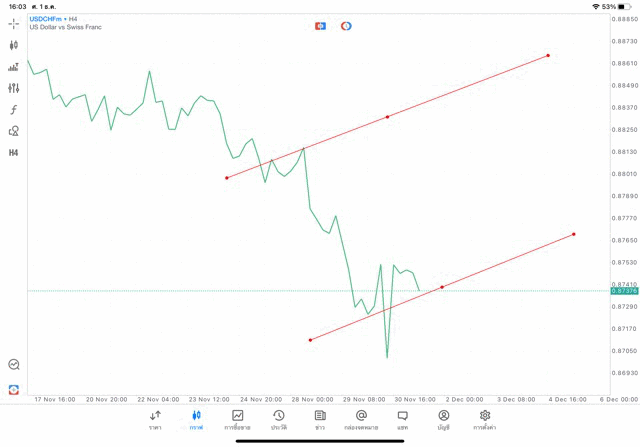This screenshot has height=447, width=640.
Task: Open the แชท (Chat) tab
Action: [x=402, y=420]
